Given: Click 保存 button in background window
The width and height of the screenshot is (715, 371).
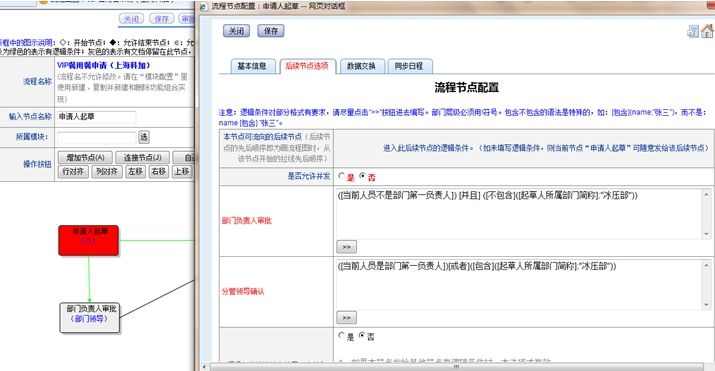Looking at the screenshot, I should [x=161, y=19].
